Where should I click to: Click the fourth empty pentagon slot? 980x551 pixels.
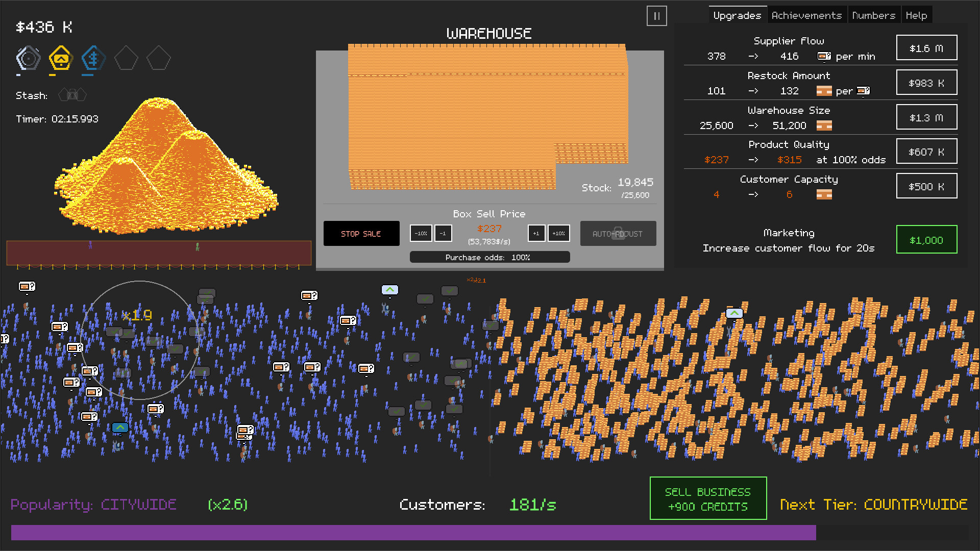point(126,58)
